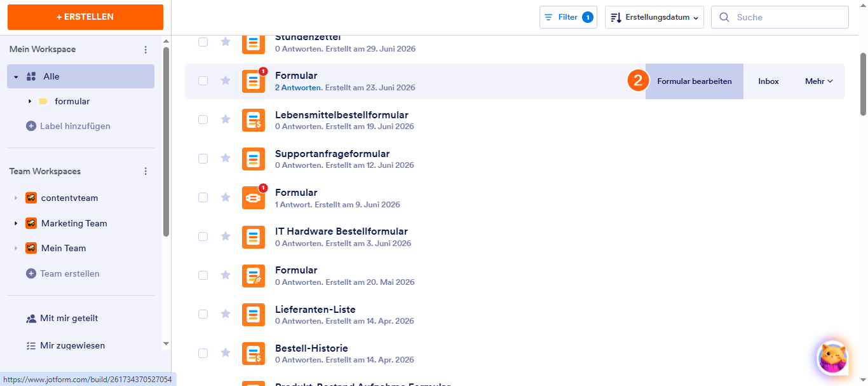Select the contentvteam workspace name
The width and height of the screenshot is (868, 386).
point(70,198)
